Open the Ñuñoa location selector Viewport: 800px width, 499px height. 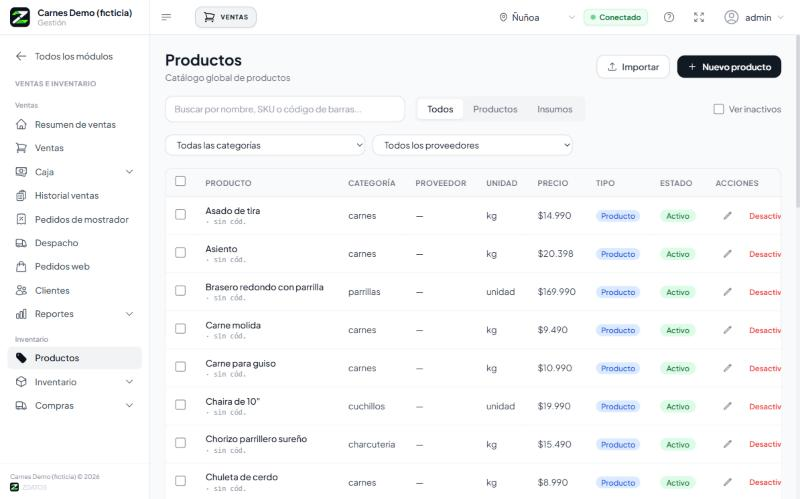tap(537, 17)
